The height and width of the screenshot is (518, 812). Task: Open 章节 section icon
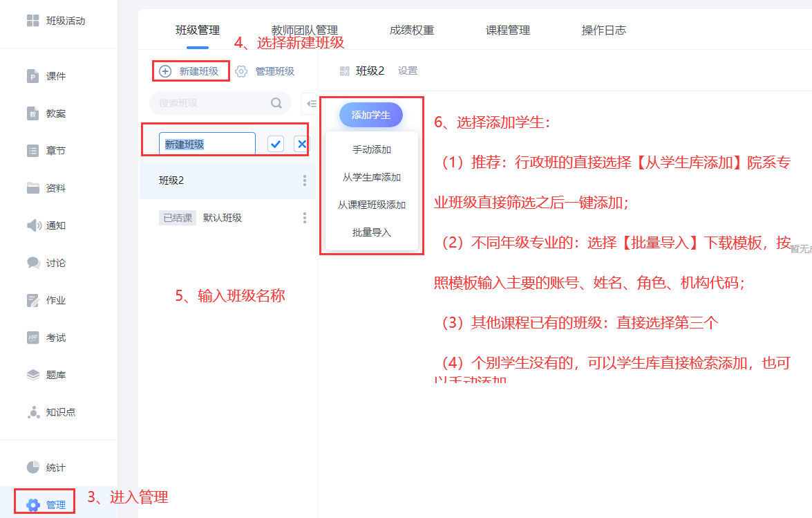(32, 151)
